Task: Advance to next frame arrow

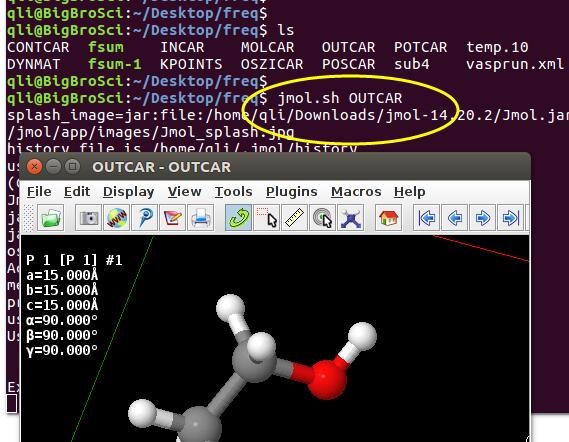Action: coord(482,218)
